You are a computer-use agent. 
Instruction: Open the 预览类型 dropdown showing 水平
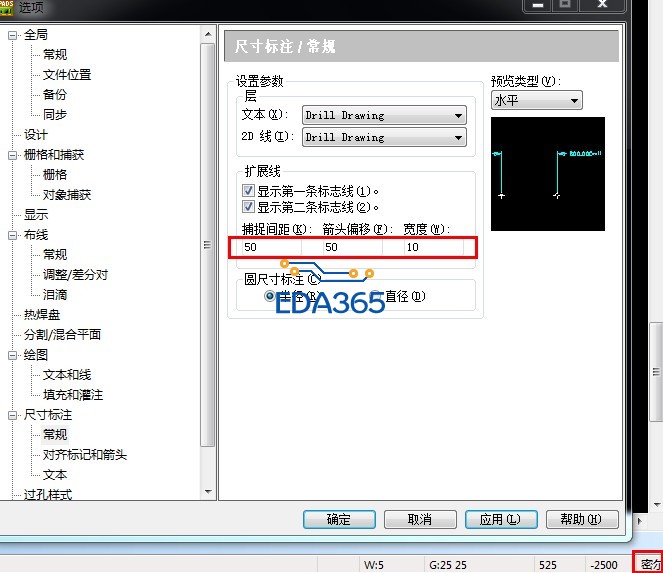coord(537,101)
